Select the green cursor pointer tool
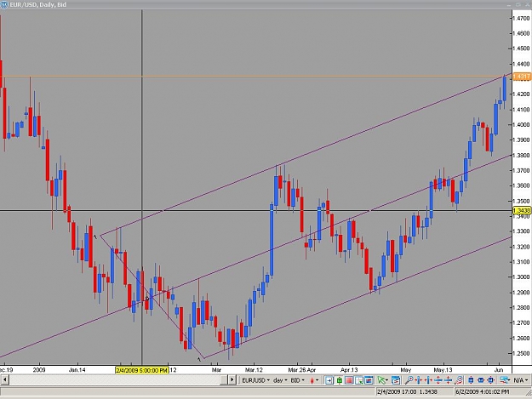 [380, 380]
